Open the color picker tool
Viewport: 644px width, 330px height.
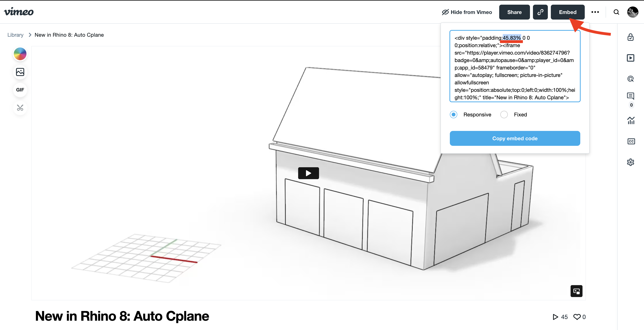pos(20,54)
